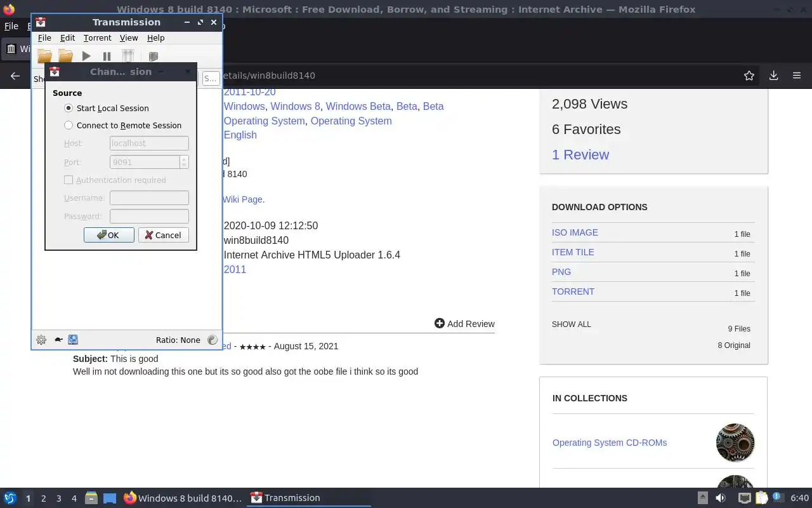Image resolution: width=812 pixels, height=508 pixels.
Task: Click Cancel in the Change Session dialog
Action: [163, 235]
